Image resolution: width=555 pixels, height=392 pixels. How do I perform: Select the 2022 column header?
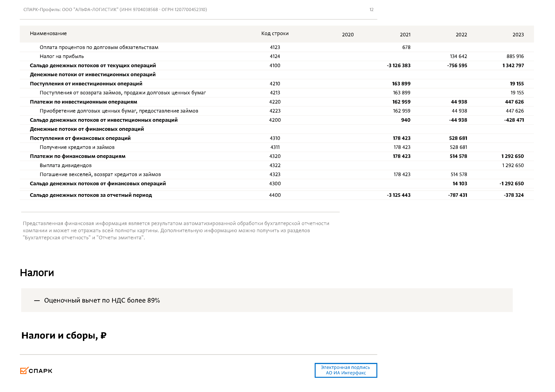[x=461, y=35]
